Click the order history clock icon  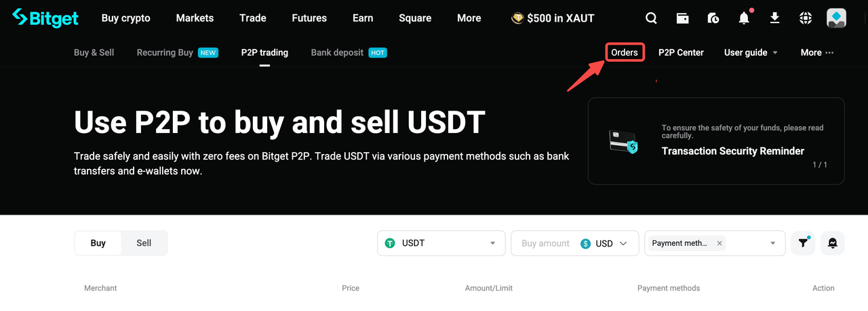pyautogui.click(x=713, y=18)
